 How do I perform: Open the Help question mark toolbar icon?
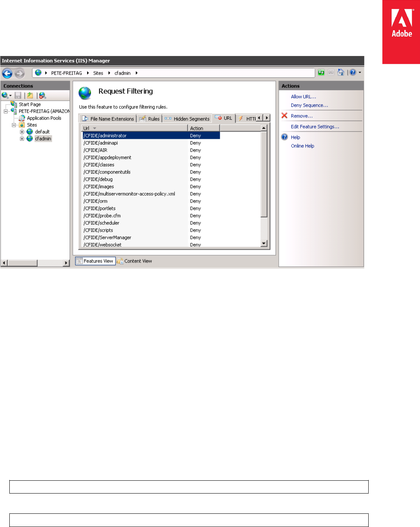coord(353,72)
